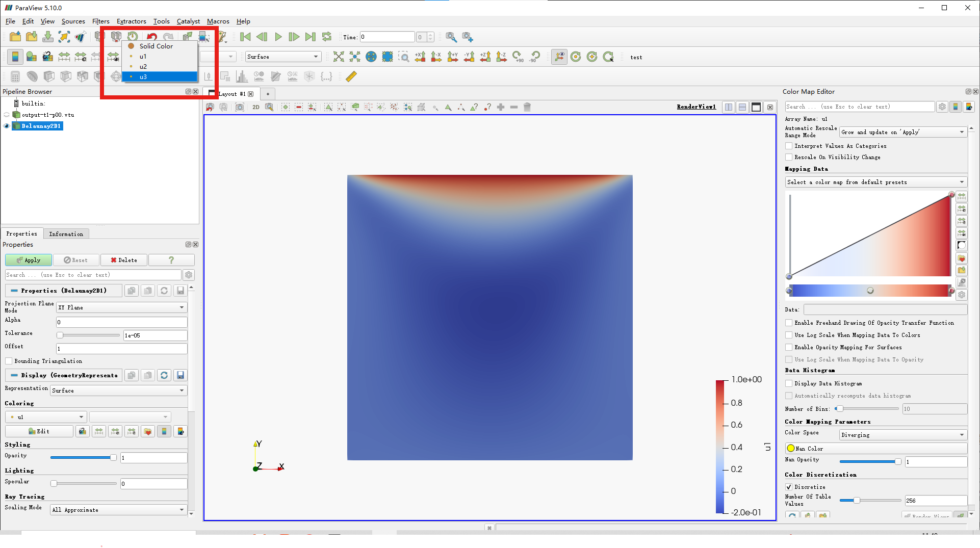Viewport: 980px width, 548px height.
Task: Open the Sources menu
Action: (73, 21)
